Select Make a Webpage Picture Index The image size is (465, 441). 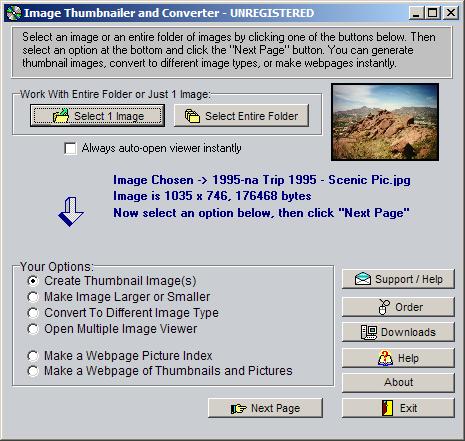click(x=33, y=356)
